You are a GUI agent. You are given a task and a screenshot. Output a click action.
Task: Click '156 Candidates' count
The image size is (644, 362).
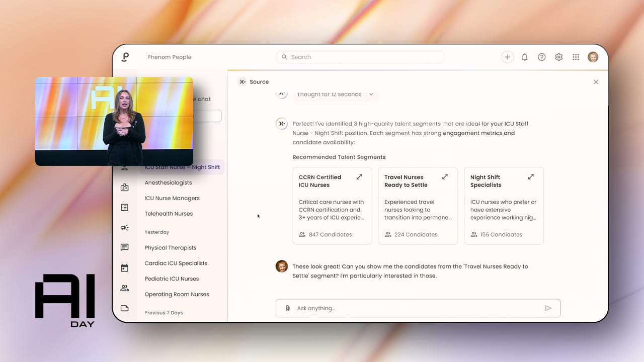pos(501,235)
